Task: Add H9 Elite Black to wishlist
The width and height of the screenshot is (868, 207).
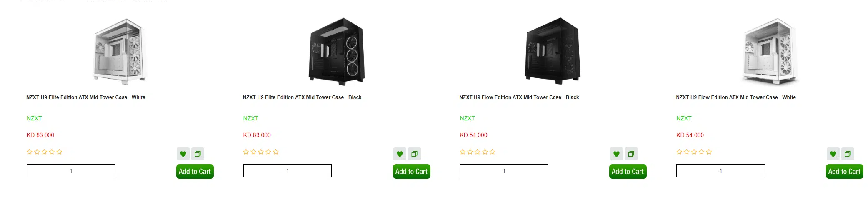Action: 400,154
